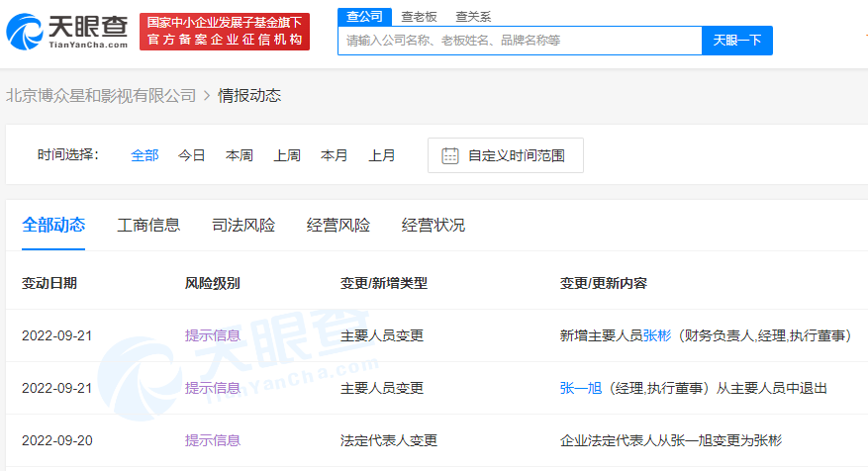
Task: Click the 法定代表人变更 cell
Action: [x=389, y=440]
